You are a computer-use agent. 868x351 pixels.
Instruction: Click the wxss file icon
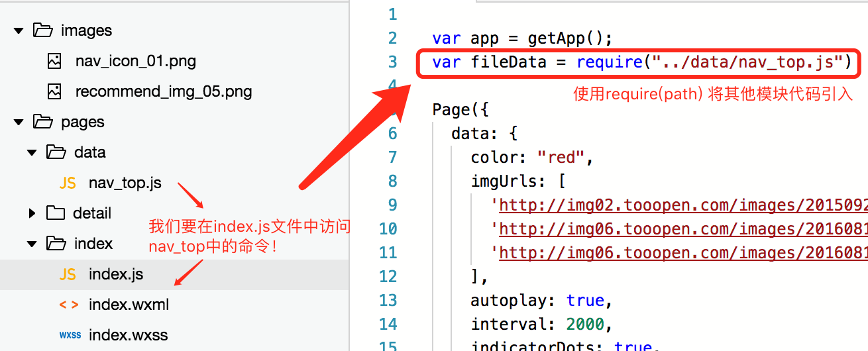[x=70, y=335]
